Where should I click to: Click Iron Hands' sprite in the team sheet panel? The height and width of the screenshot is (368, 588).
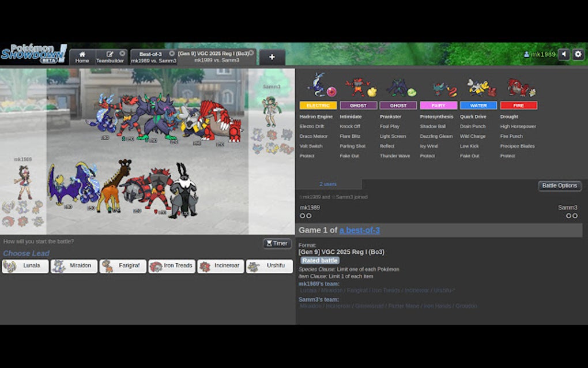pyautogui.click(x=477, y=87)
